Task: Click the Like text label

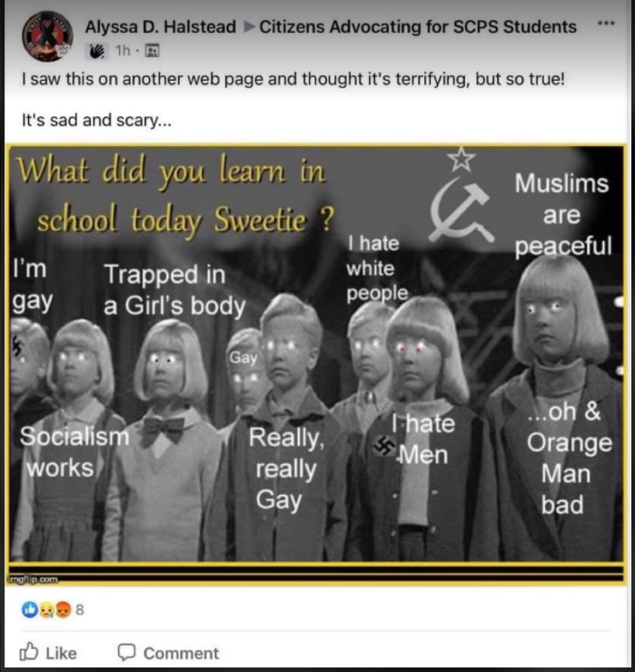Action: click(x=61, y=653)
